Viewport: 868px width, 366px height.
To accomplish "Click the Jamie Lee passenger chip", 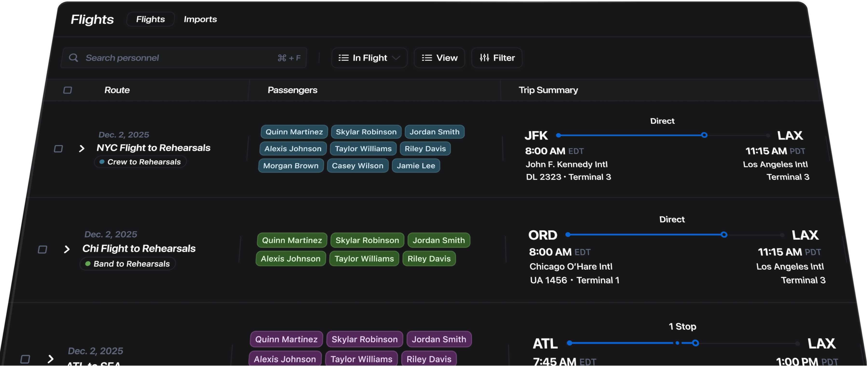I will pyautogui.click(x=416, y=165).
